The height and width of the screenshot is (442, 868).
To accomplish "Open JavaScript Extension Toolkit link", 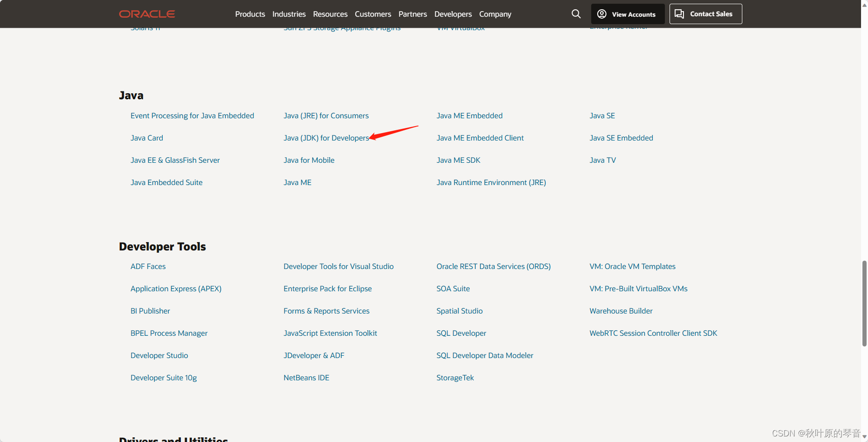I will [x=330, y=333].
